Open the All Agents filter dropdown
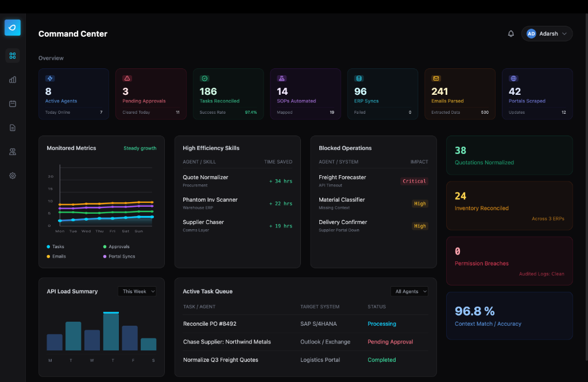The width and height of the screenshot is (588, 382). [409, 291]
